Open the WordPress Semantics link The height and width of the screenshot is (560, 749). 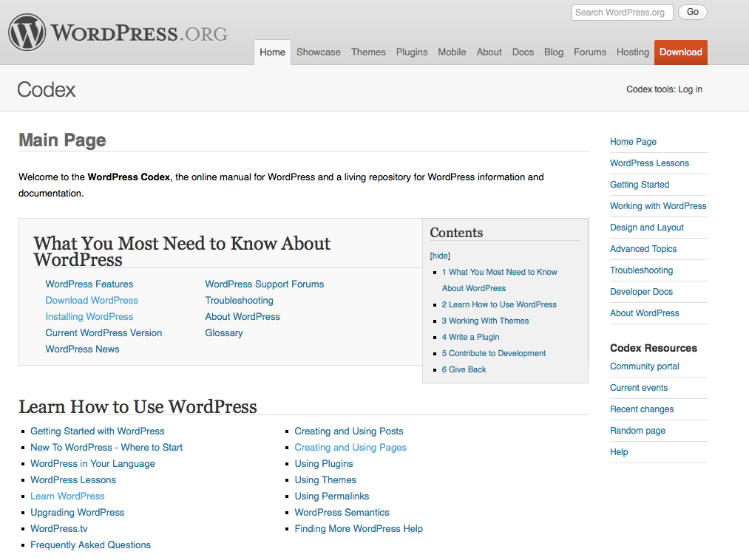(342, 512)
